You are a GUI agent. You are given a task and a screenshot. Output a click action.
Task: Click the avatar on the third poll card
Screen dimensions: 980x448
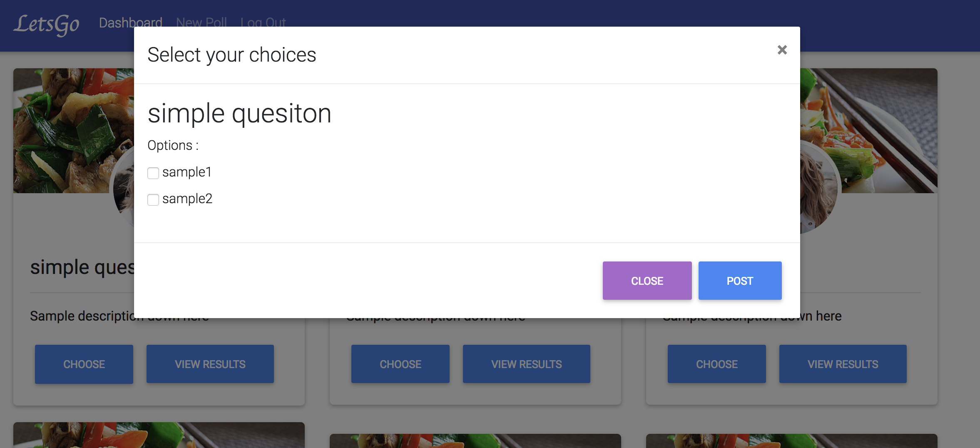click(818, 187)
